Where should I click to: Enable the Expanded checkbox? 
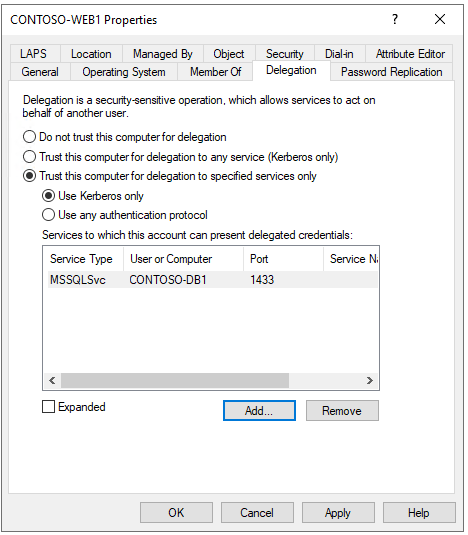pos(48,407)
